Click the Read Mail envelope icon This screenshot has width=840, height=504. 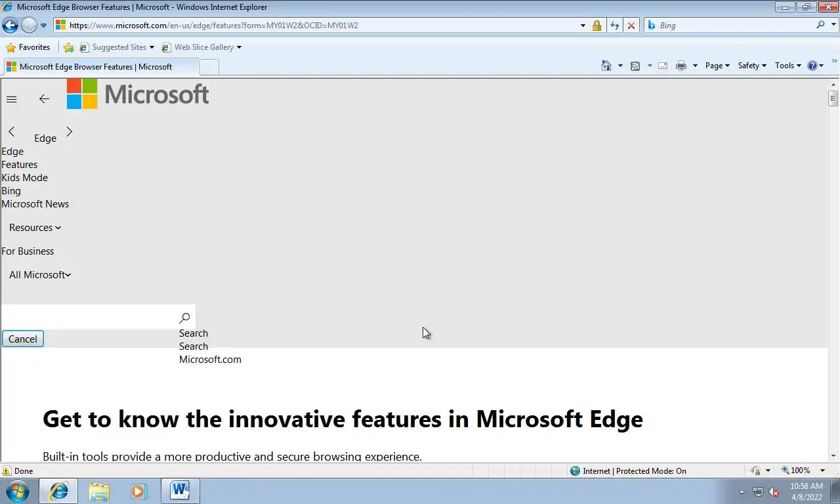point(663,66)
